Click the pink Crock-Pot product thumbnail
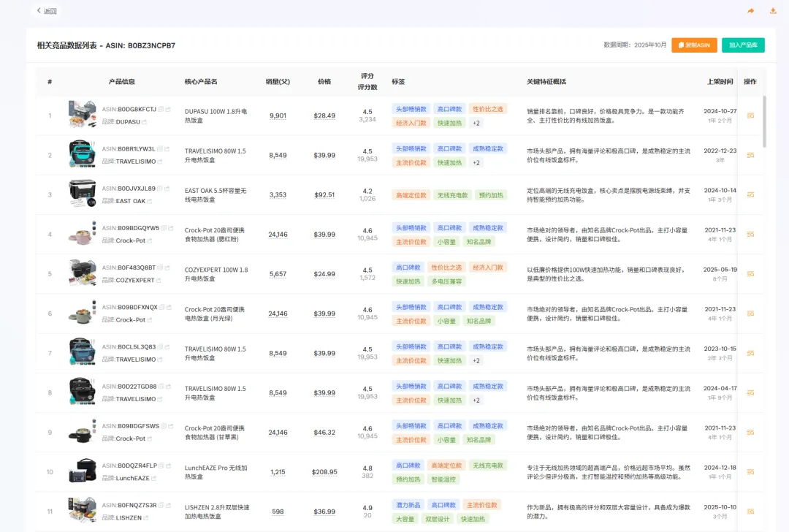Viewport: 789px width, 532px height. (82, 234)
